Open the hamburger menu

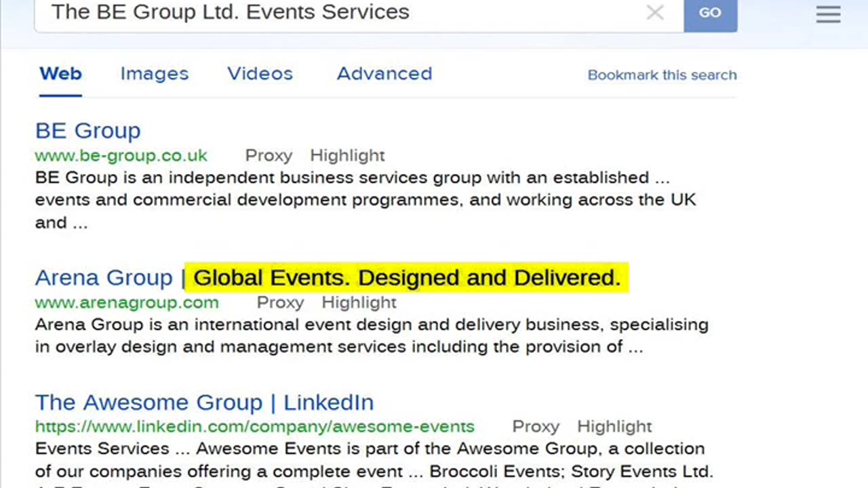[x=828, y=14]
